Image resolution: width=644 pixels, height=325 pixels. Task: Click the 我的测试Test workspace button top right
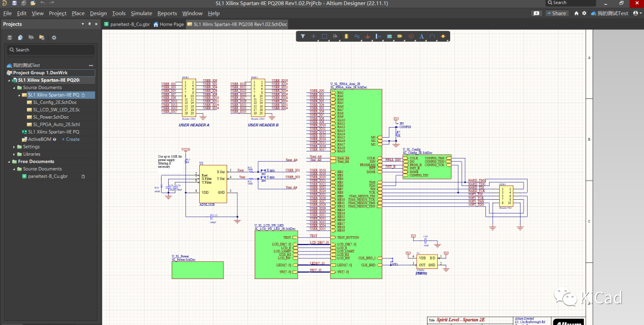(609, 13)
